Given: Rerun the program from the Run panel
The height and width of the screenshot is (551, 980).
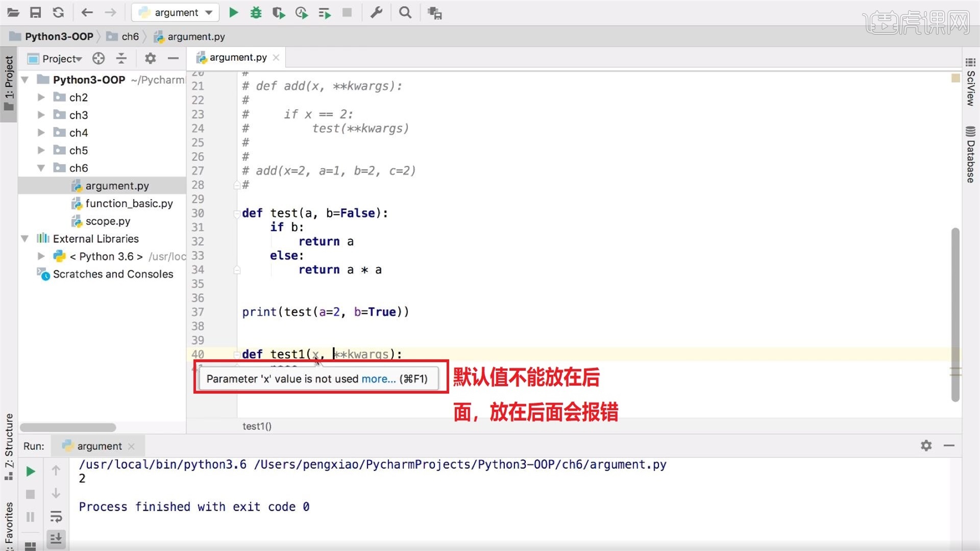Looking at the screenshot, I should 30,471.
